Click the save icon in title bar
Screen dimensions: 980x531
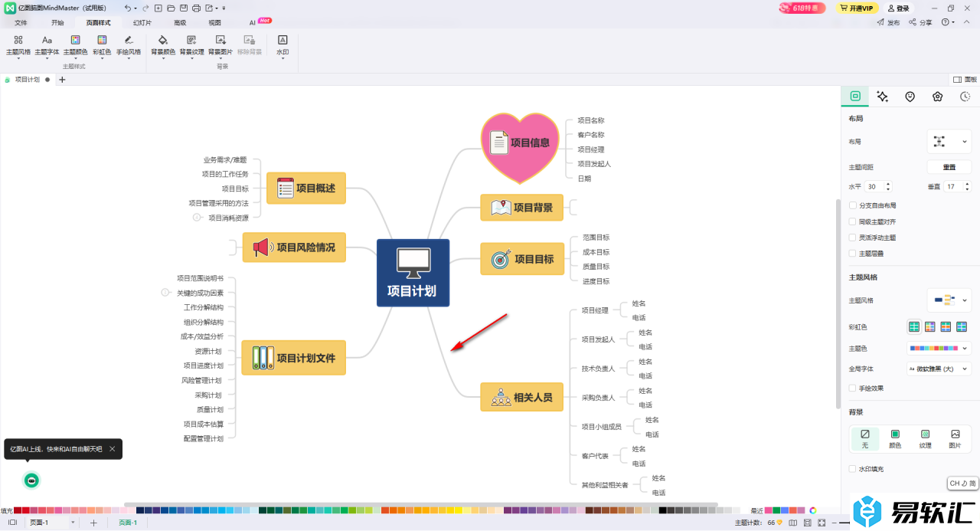[x=184, y=8]
